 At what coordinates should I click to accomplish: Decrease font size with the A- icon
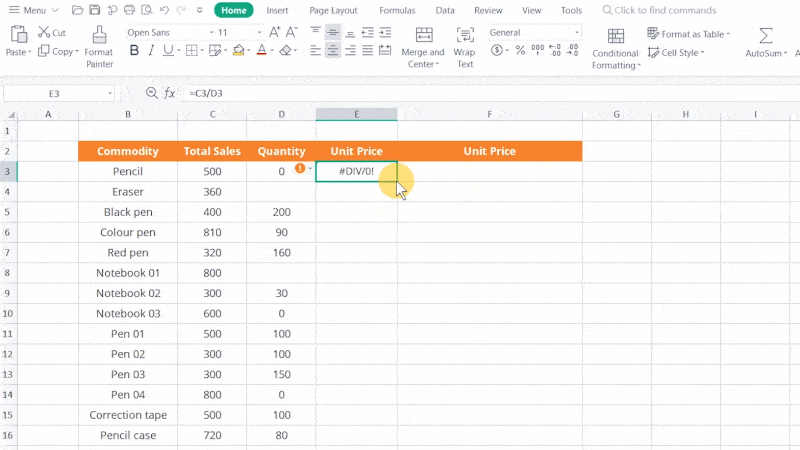[x=291, y=33]
